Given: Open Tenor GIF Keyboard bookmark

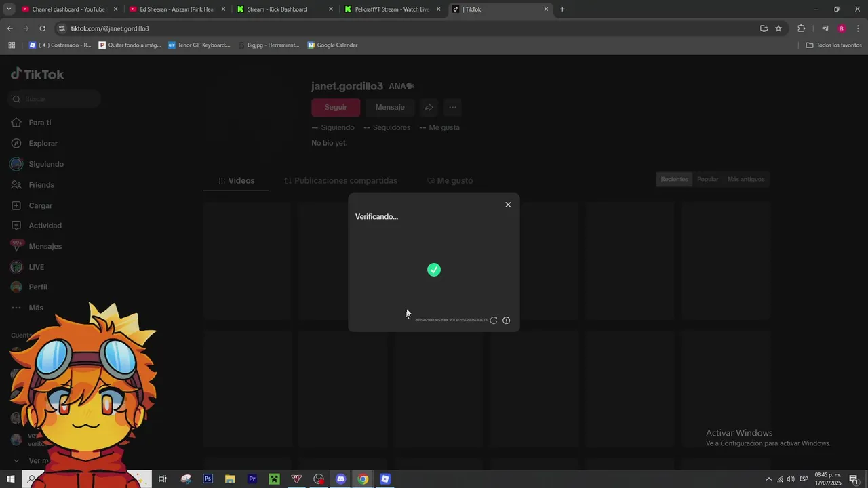Looking at the screenshot, I should click(x=199, y=45).
